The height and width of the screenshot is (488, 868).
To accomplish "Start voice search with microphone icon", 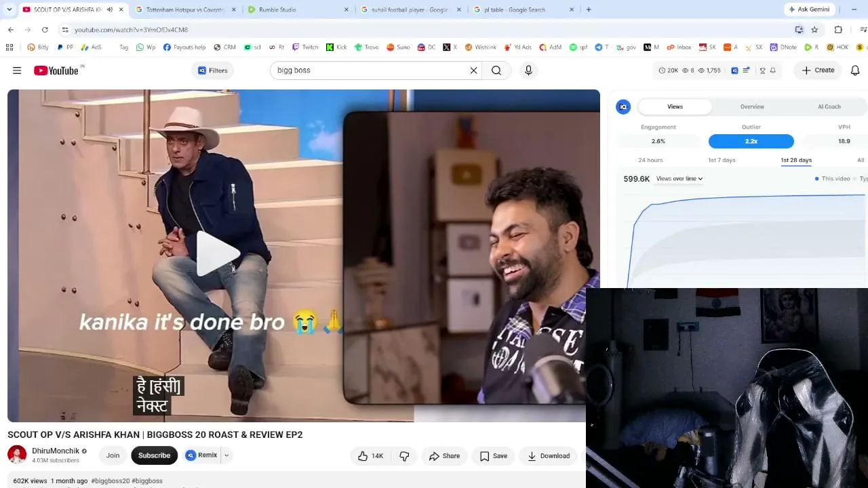I will pyautogui.click(x=528, y=70).
